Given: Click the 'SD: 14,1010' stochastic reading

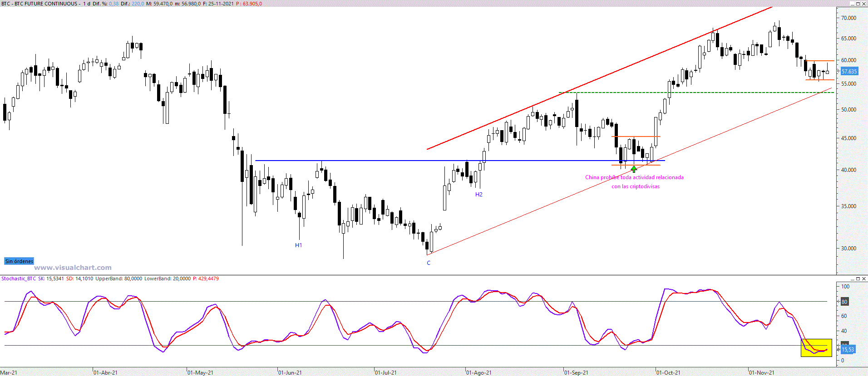Looking at the screenshot, I should click(x=79, y=278).
